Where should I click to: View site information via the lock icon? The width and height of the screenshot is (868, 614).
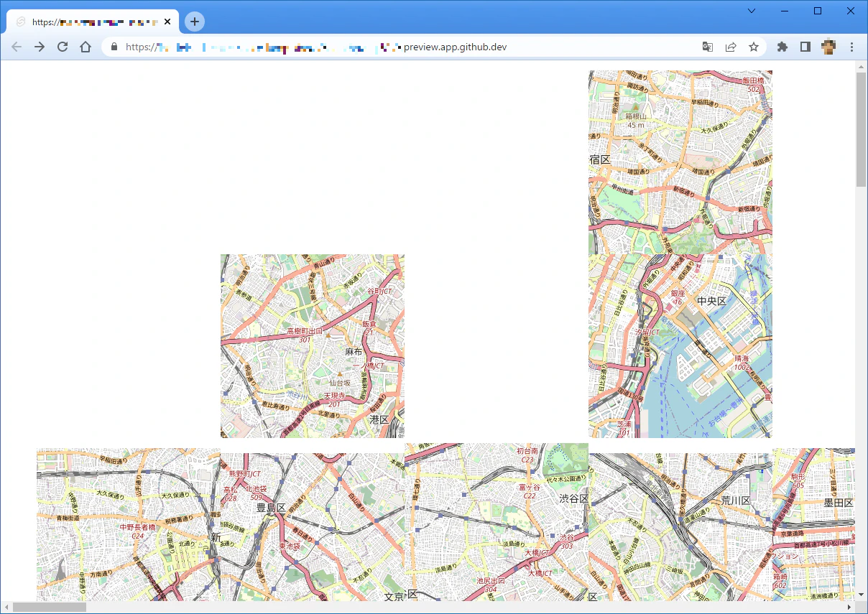114,47
